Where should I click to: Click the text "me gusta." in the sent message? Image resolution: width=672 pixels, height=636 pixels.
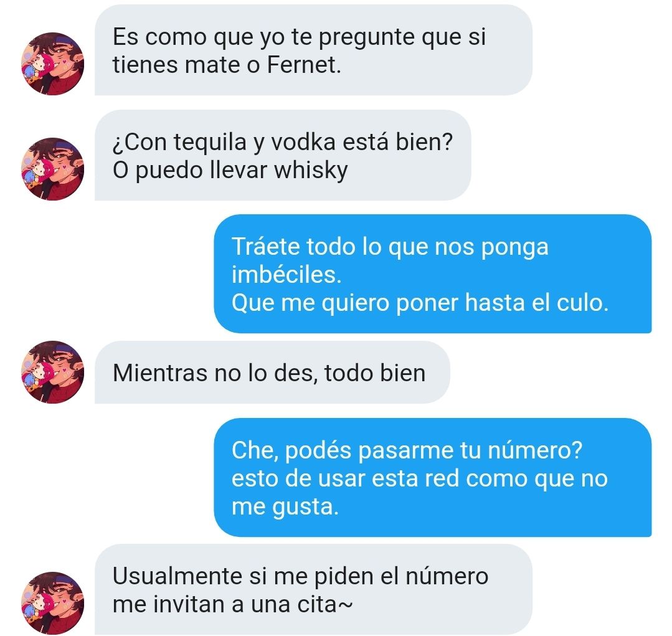285,507
